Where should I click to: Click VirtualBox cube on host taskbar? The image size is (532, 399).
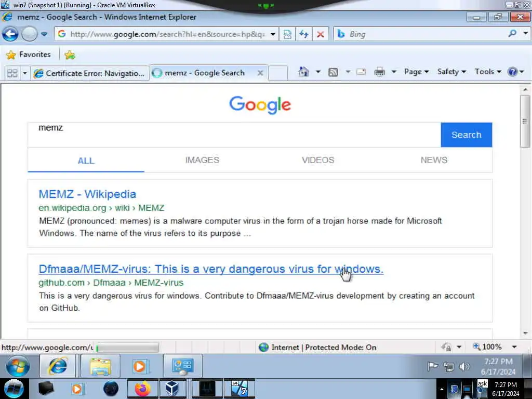[x=172, y=389]
